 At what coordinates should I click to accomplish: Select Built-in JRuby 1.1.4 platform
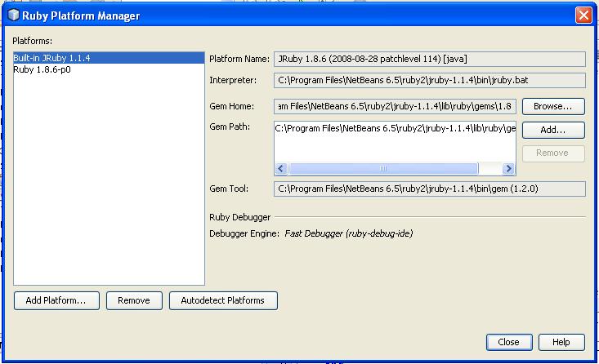pyautogui.click(x=109, y=58)
